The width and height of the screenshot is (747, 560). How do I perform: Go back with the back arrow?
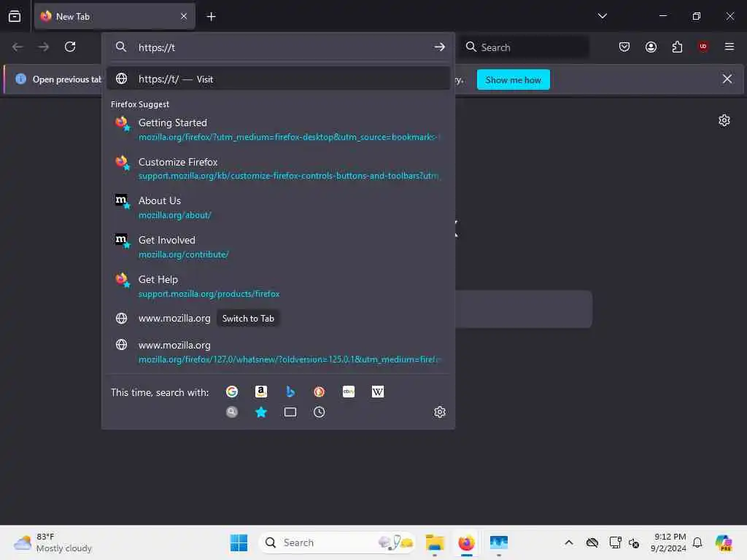[18, 47]
